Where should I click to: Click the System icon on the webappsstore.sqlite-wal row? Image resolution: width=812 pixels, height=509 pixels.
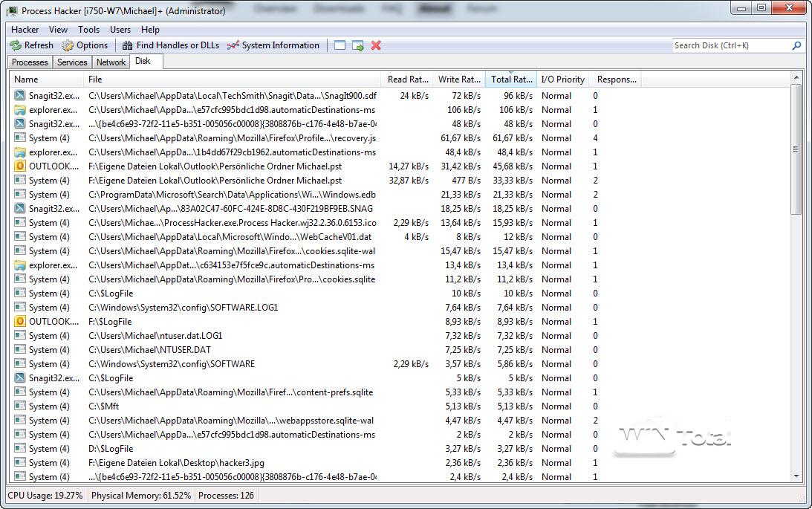pyautogui.click(x=19, y=420)
